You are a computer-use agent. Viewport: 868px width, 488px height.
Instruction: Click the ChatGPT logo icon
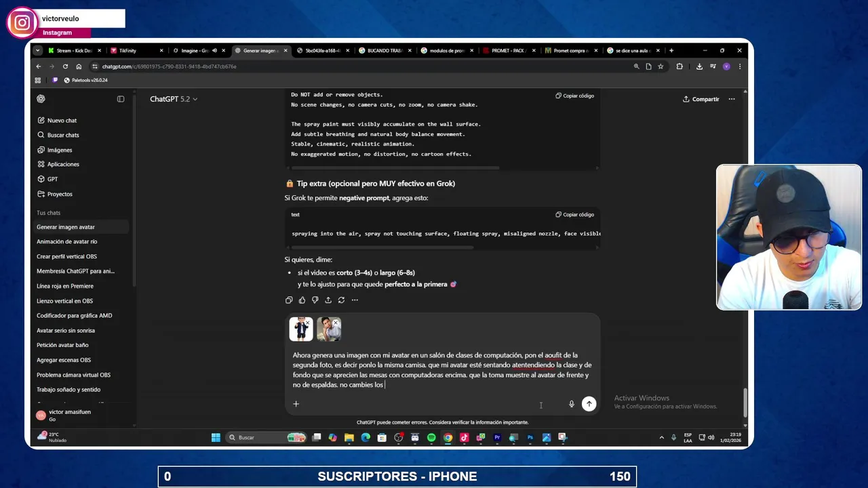(41, 99)
